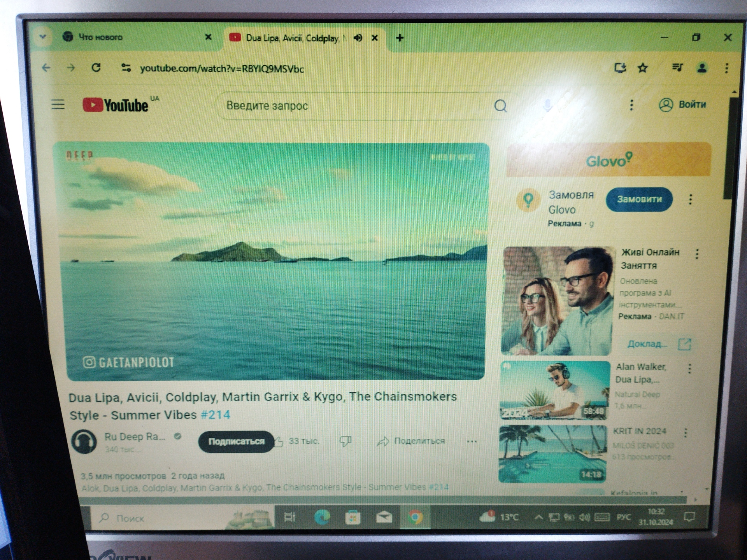
Task: Open the 13°C weather widget
Action: (x=500, y=517)
